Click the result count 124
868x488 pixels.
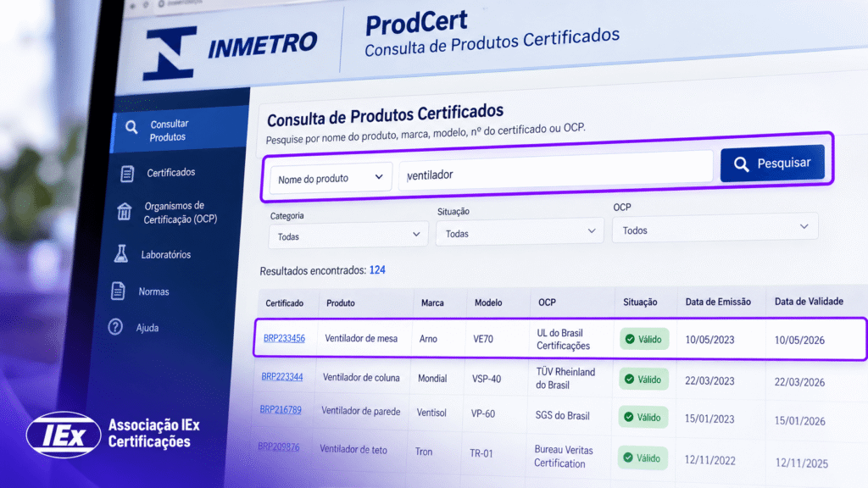tap(377, 270)
